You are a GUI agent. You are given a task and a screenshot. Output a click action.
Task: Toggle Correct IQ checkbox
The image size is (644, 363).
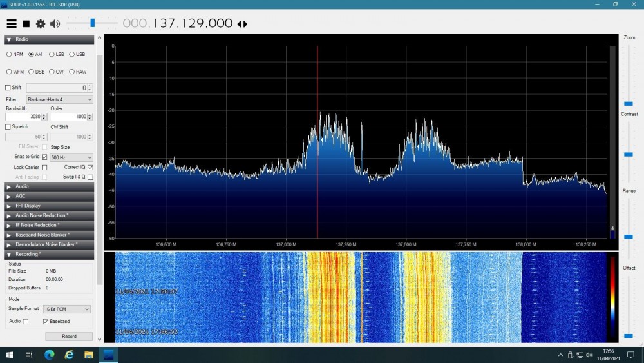90,168
